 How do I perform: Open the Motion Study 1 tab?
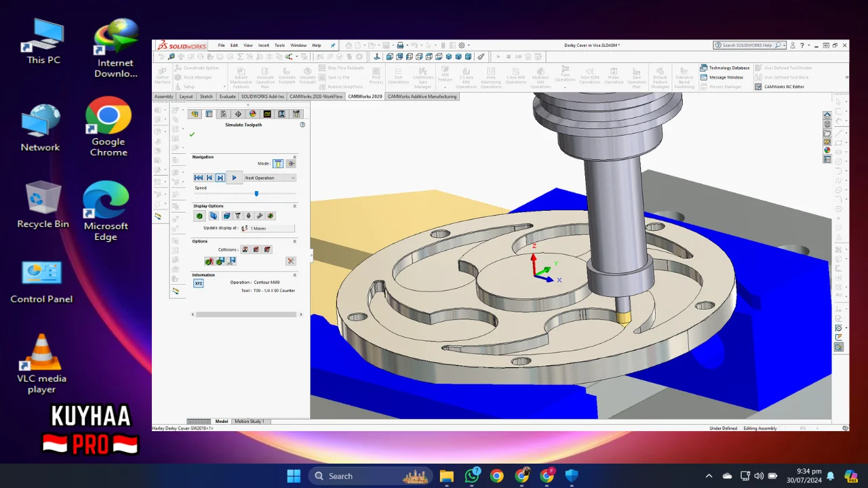[x=249, y=422]
